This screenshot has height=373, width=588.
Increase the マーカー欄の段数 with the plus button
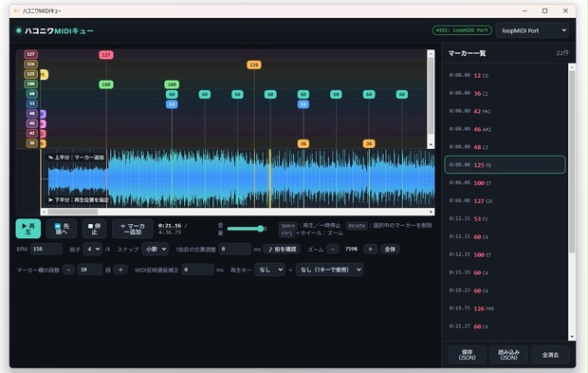(120, 270)
